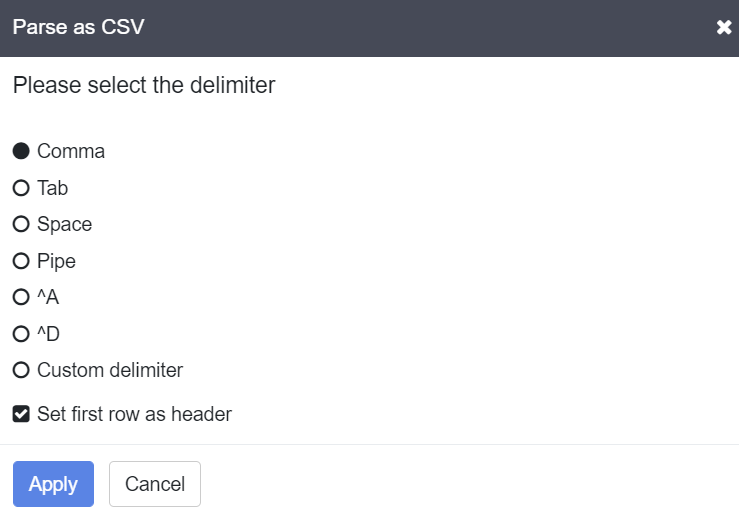
Task: Click the Set first row as header label
Action: click(134, 414)
